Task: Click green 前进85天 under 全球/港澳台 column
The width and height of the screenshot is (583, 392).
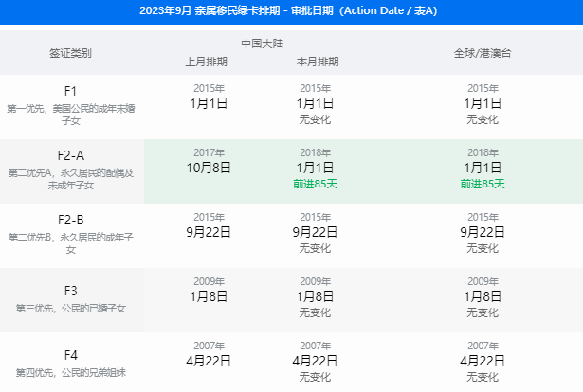Action: [x=482, y=184]
